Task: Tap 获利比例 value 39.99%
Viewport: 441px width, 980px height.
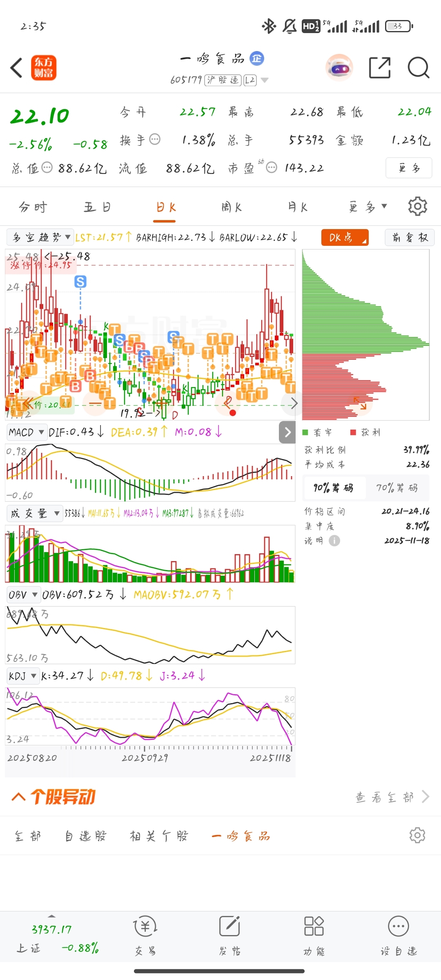Action: pos(416,450)
